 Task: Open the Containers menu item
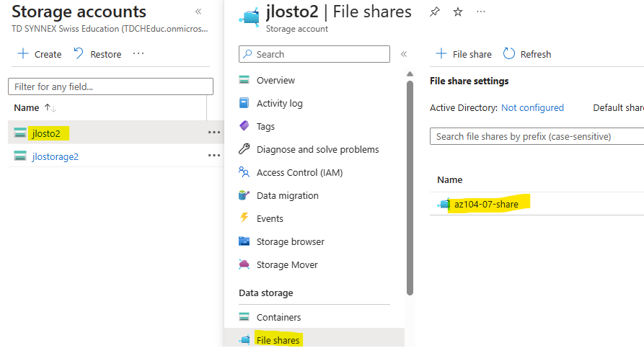279,317
